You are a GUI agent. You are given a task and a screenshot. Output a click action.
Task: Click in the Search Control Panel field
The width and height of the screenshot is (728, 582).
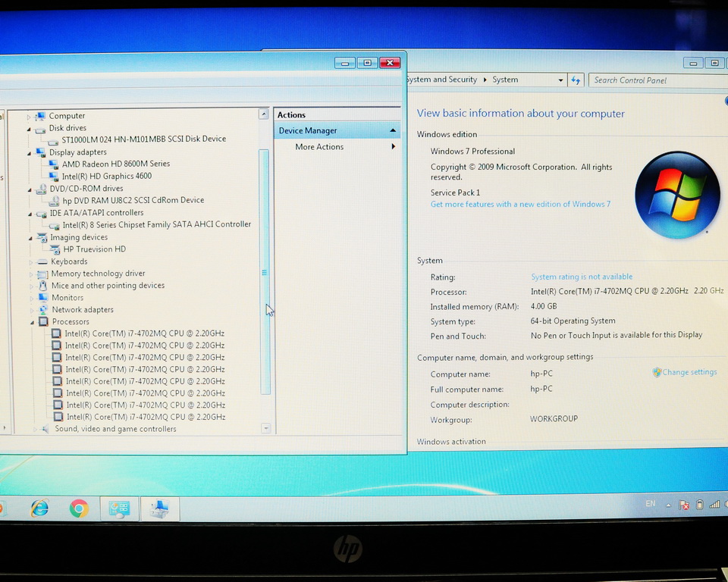pos(658,80)
